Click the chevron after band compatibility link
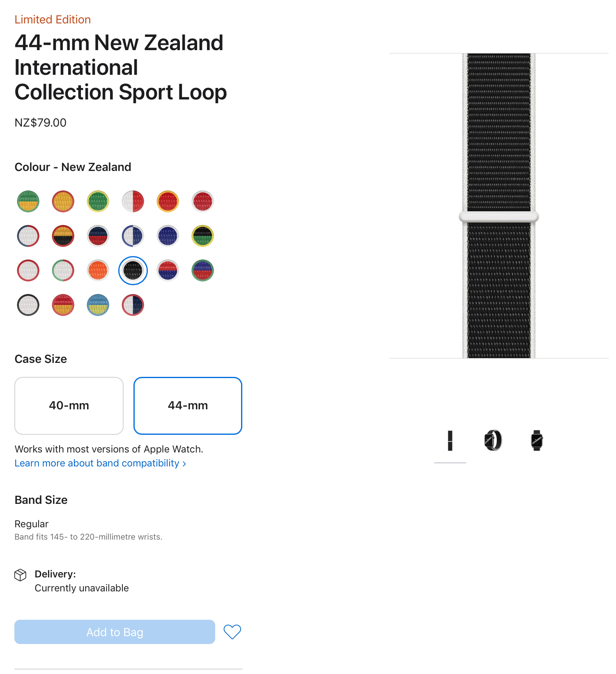This screenshot has height=674, width=616. (184, 464)
